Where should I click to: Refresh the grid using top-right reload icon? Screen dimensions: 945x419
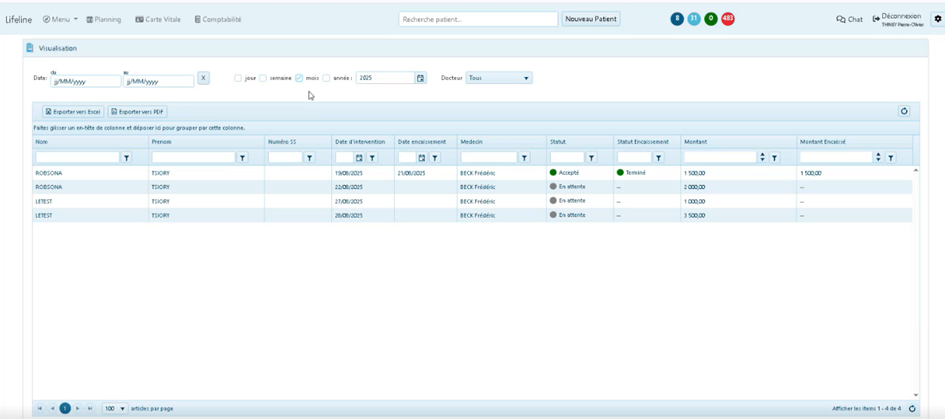pyautogui.click(x=903, y=111)
